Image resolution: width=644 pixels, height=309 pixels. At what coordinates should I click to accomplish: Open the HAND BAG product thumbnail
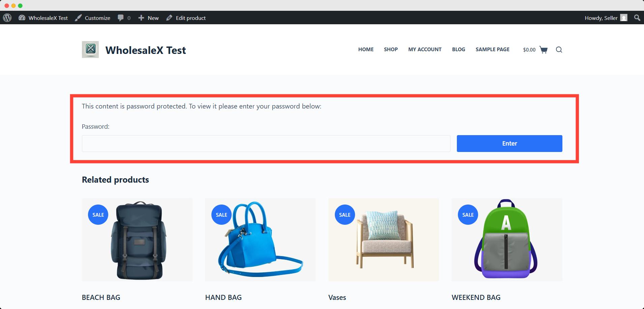tap(260, 240)
